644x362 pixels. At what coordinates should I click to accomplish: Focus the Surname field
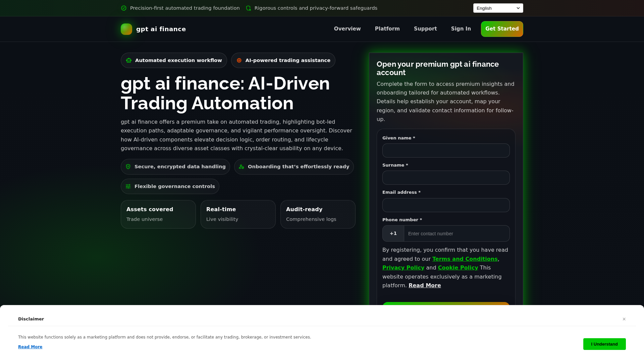click(446, 178)
